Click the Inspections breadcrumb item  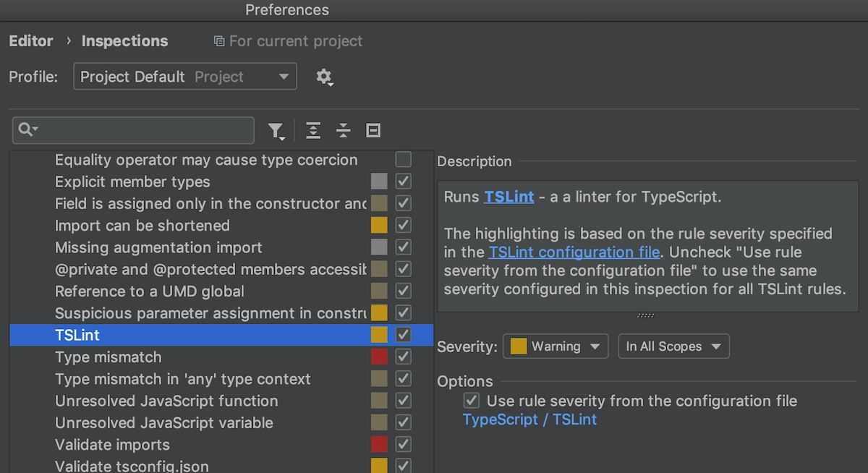click(x=124, y=41)
